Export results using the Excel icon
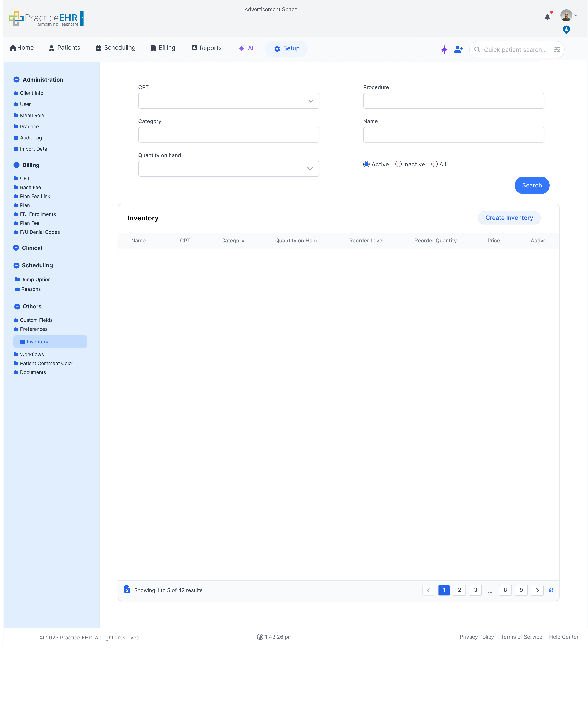Screen dimensions: 588x723 point(127,590)
